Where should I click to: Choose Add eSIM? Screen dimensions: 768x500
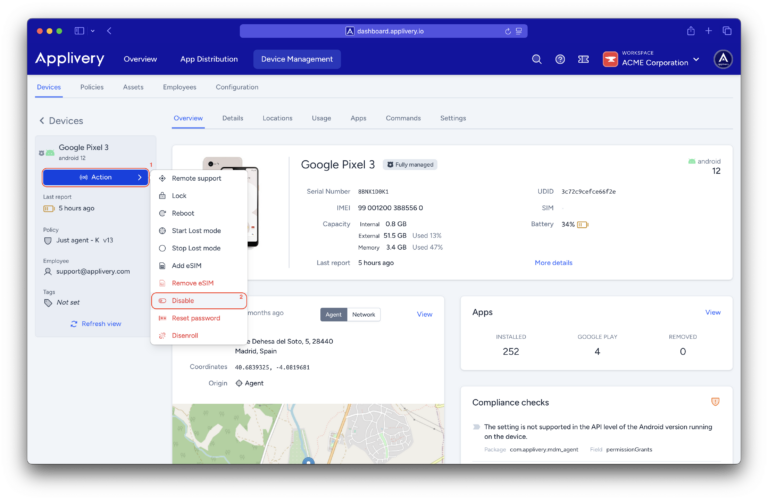(x=199, y=265)
